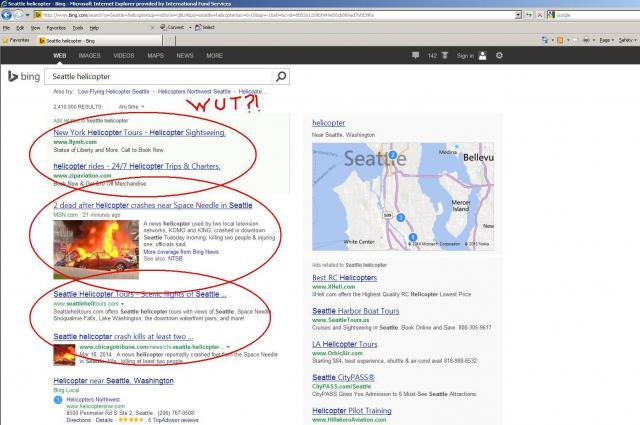Open the Favorites star button
640x425 pixels.
pyautogui.click(x=16, y=40)
